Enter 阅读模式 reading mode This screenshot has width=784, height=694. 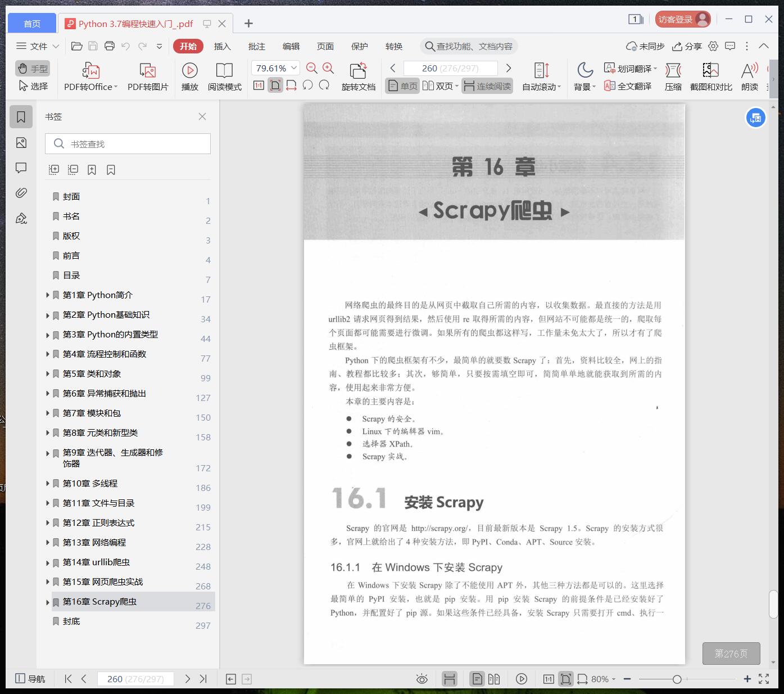[x=225, y=77]
